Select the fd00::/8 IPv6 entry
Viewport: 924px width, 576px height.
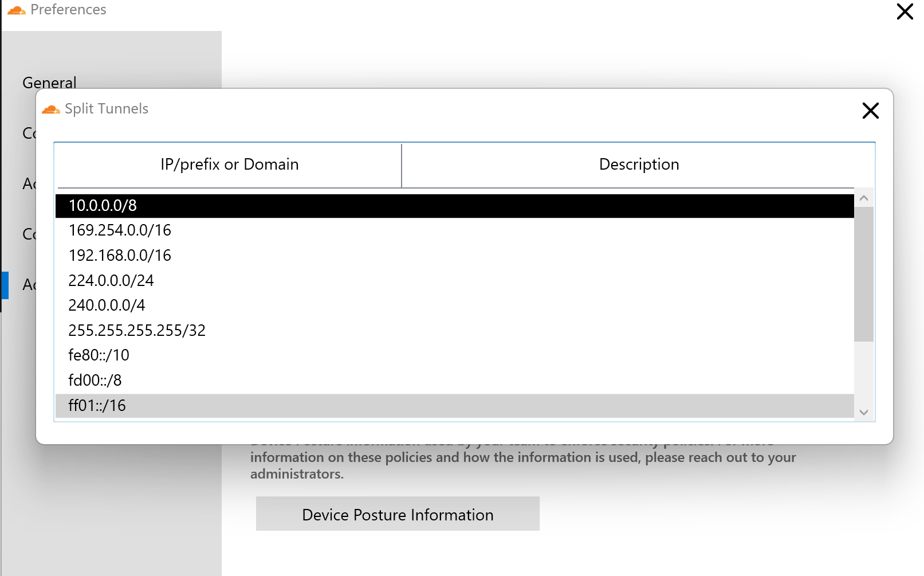[229, 380]
